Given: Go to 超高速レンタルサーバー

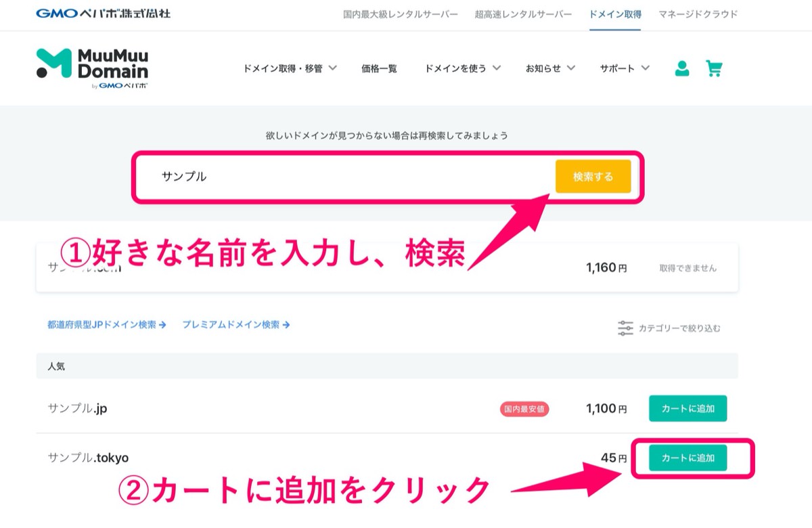Looking at the screenshot, I should pos(523,14).
